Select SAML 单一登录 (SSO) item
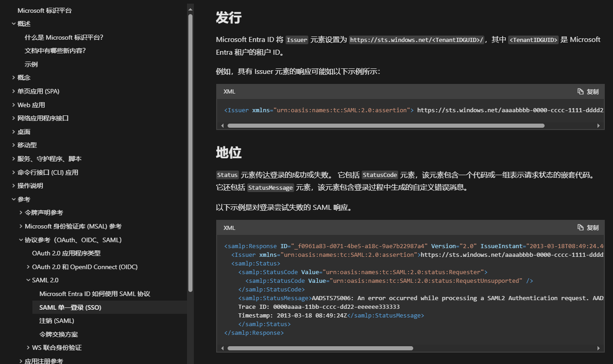Image resolution: width=613 pixels, height=364 pixels. [x=70, y=307]
